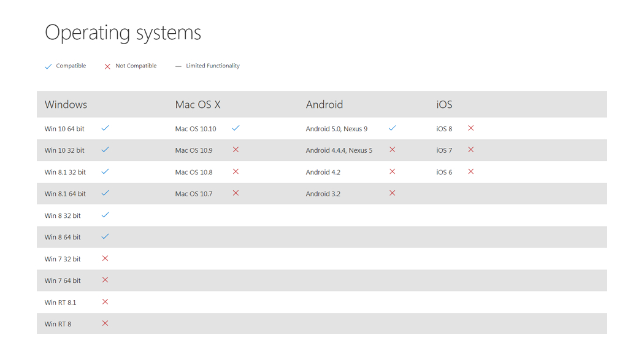
Task: Click the checkmark beside Win 8 64 bit
Action: [x=105, y=236]
